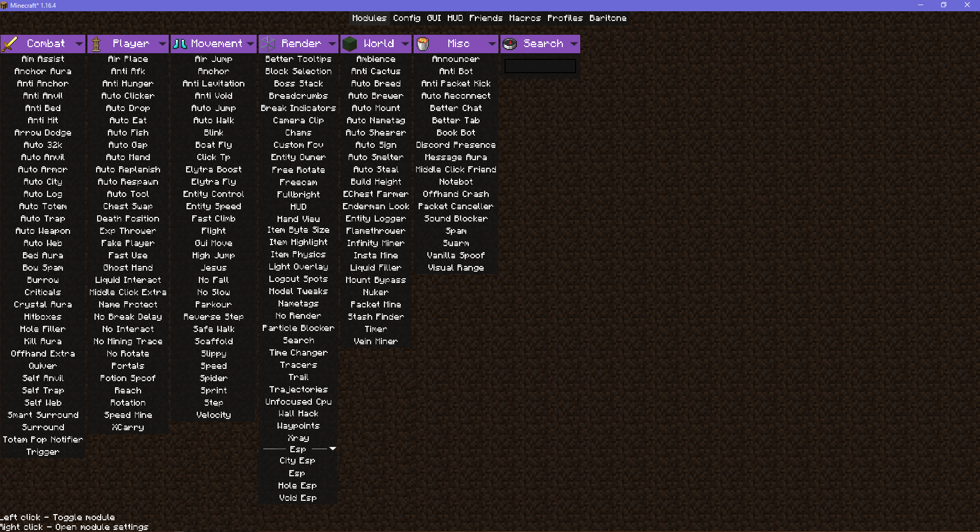Viewport: 980px width, 532px height.
Task: Enable the Totem Pop Notifier module
Action: pos(43,439)
